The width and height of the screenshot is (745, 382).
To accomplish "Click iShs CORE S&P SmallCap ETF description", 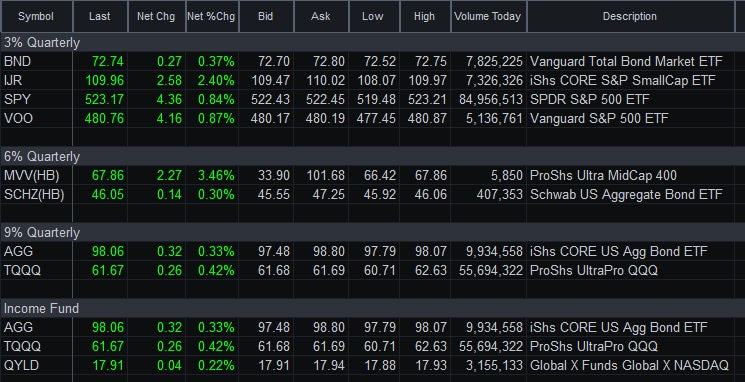I will coord(622,80).
